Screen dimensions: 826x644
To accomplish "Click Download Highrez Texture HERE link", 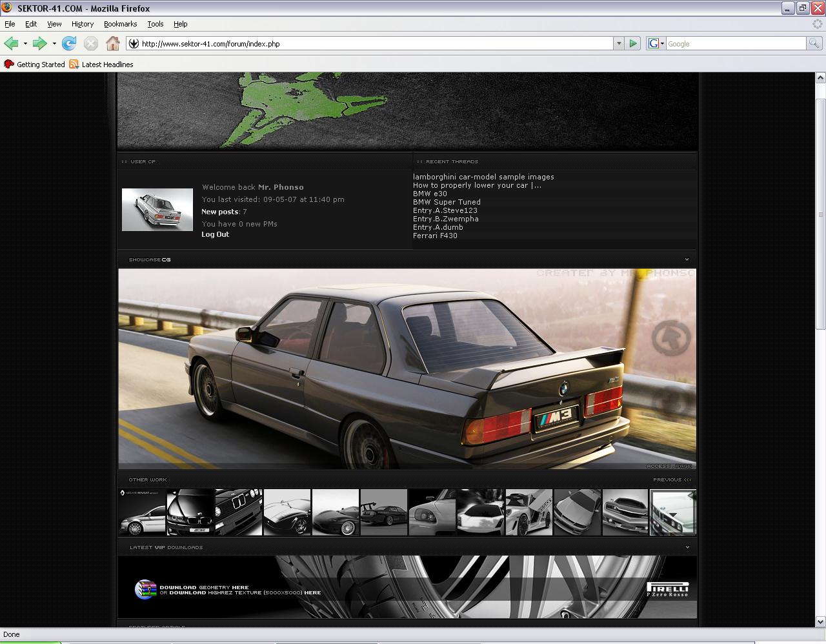I will 312,592.
